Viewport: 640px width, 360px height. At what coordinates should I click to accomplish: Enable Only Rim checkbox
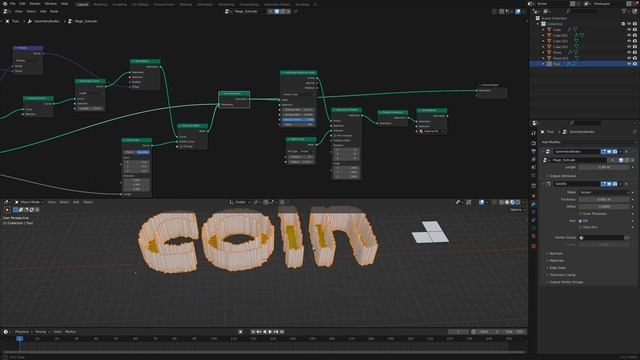click(580, 227)
